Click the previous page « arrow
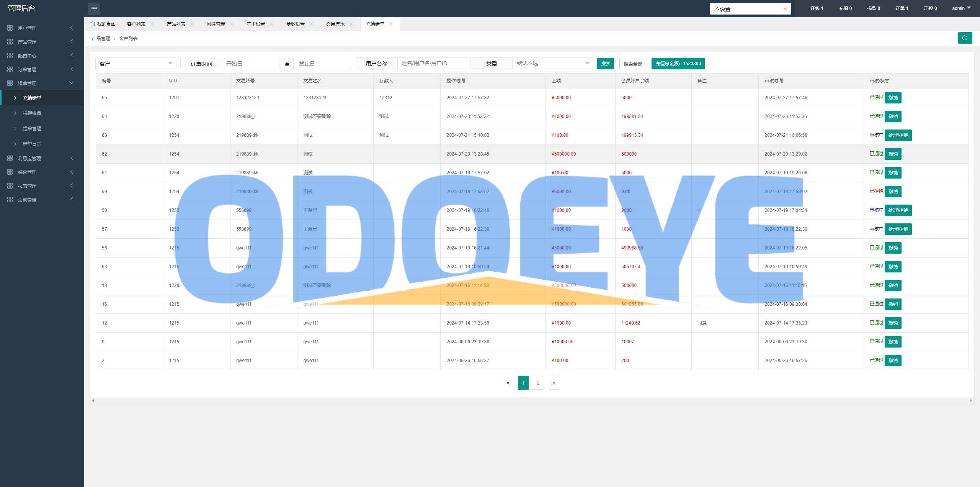The width and height of the screenshot is (980, 487). point(508,383)
